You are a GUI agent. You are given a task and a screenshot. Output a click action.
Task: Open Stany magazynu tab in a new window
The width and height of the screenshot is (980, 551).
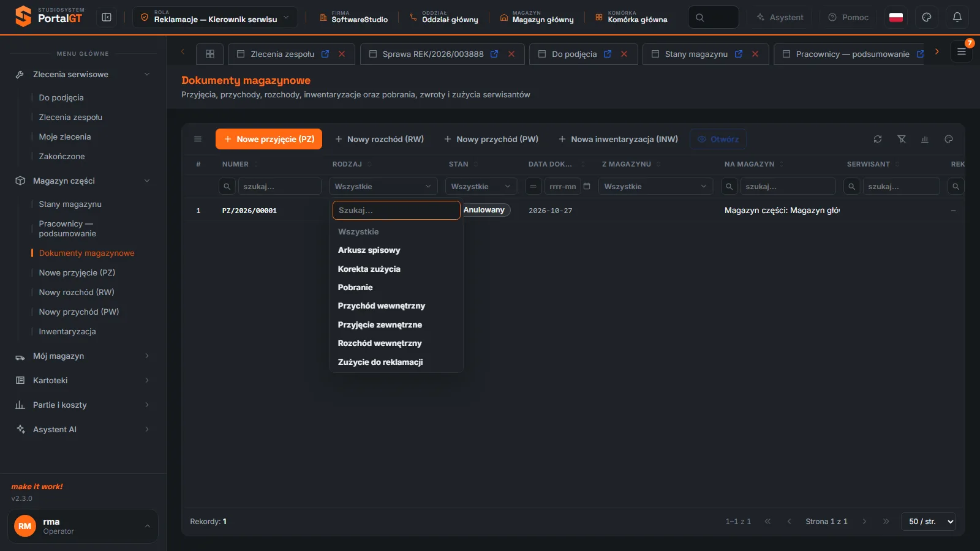[739, 54]
